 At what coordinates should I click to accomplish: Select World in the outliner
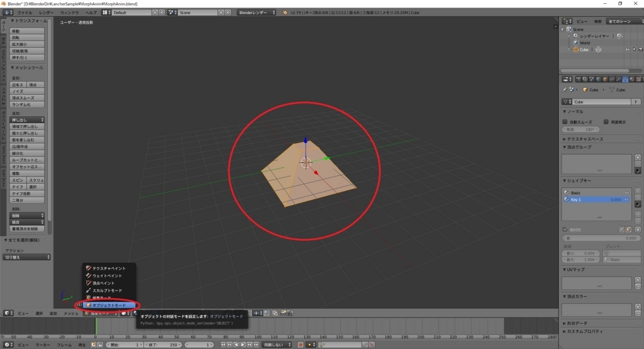[585, 43]
